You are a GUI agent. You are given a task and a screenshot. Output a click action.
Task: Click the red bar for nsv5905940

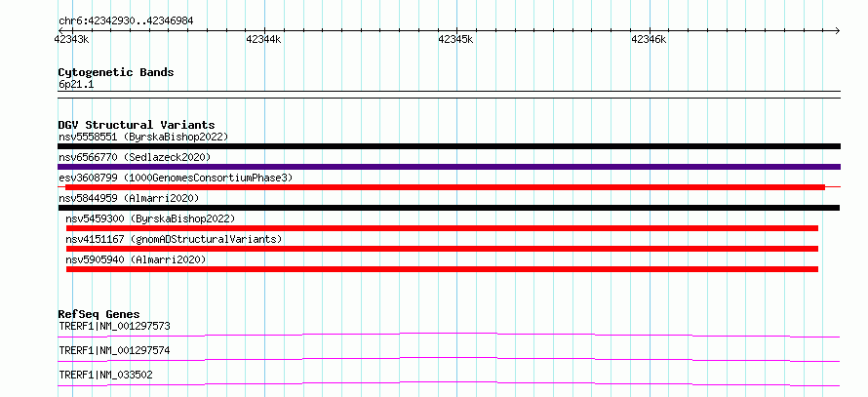click(x=442, y=269)
